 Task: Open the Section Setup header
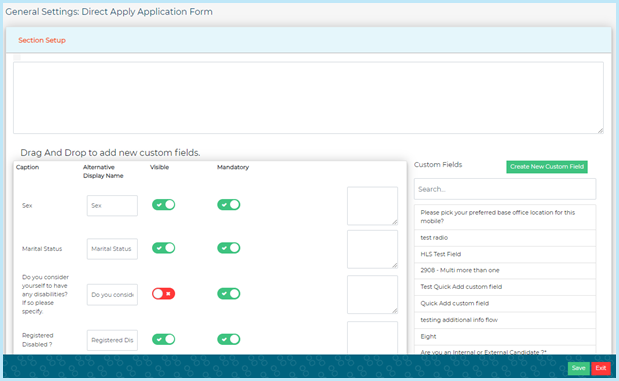[42, 40]
